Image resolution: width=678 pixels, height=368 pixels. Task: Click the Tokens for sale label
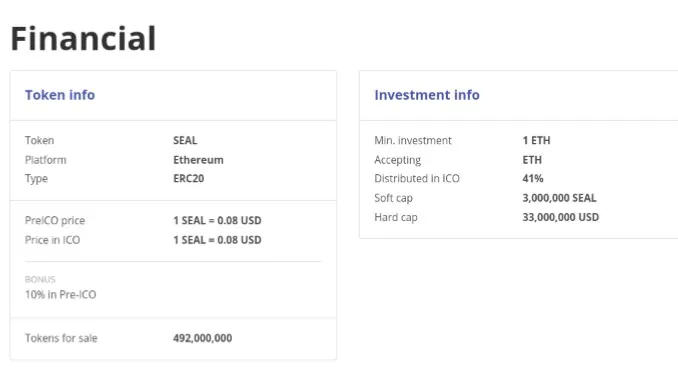(x=61, y=338)
